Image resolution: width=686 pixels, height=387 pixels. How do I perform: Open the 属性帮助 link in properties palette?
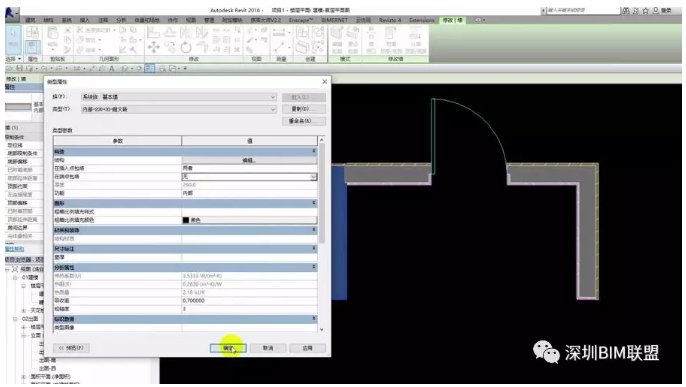14,249
